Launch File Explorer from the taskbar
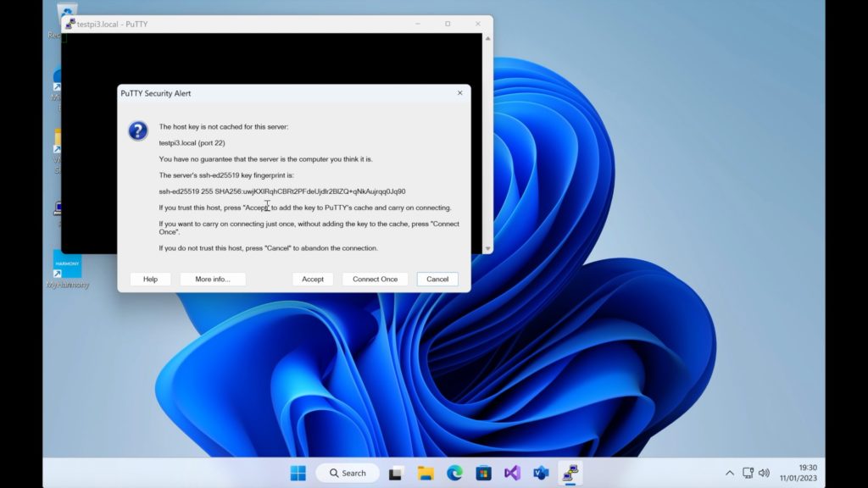Image resolution: width=868 pixels, height=488 pixels. pos(426,473)
